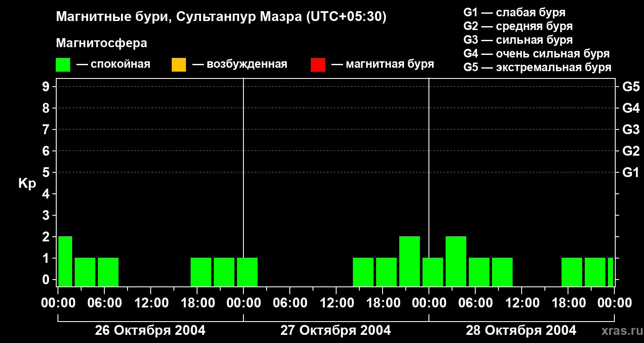
Task: Click the 'G5' label on right axis
Action: [x=631, y=87]
